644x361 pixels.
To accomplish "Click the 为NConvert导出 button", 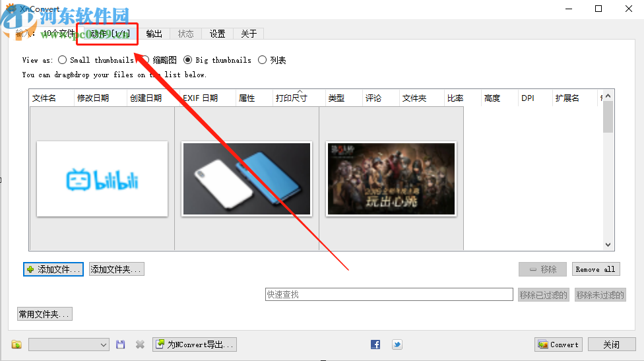I will 195,345.
